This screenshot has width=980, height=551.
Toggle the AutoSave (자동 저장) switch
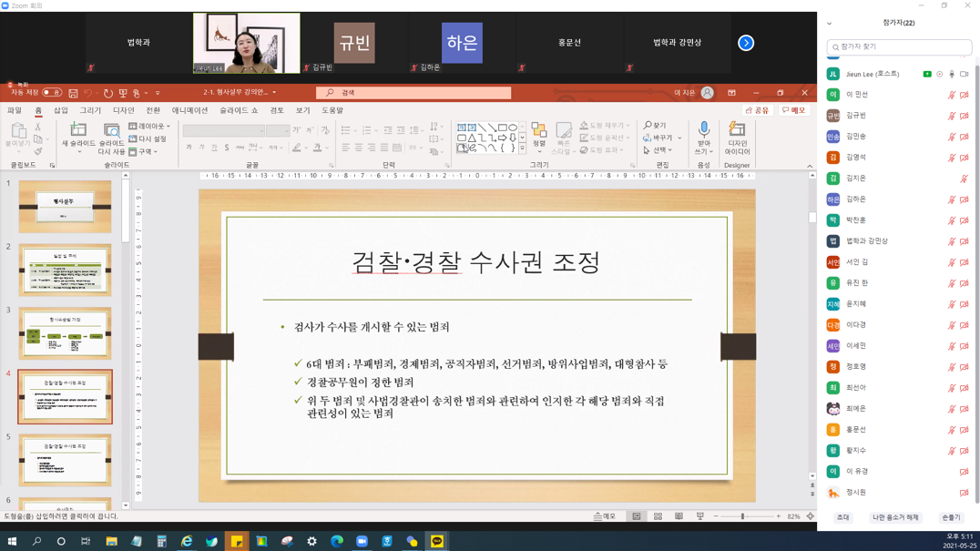(x=52, y=93)
